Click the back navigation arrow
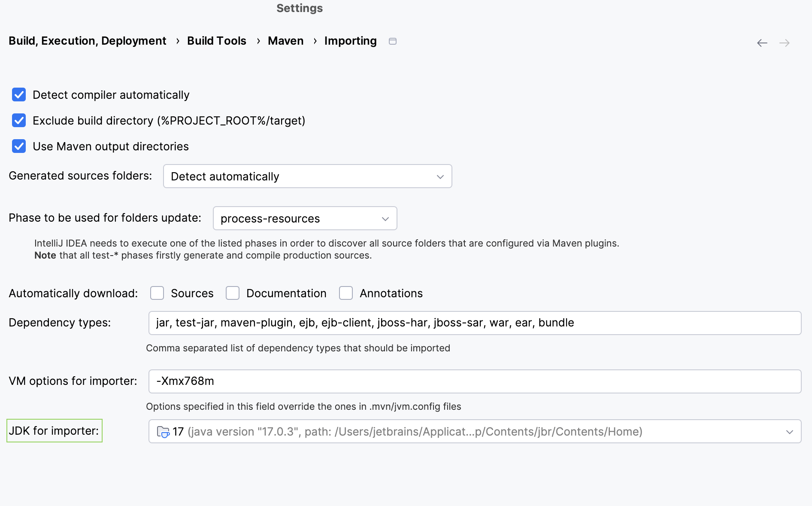Viewport: 812px width, 506px height. pos(762,43)
